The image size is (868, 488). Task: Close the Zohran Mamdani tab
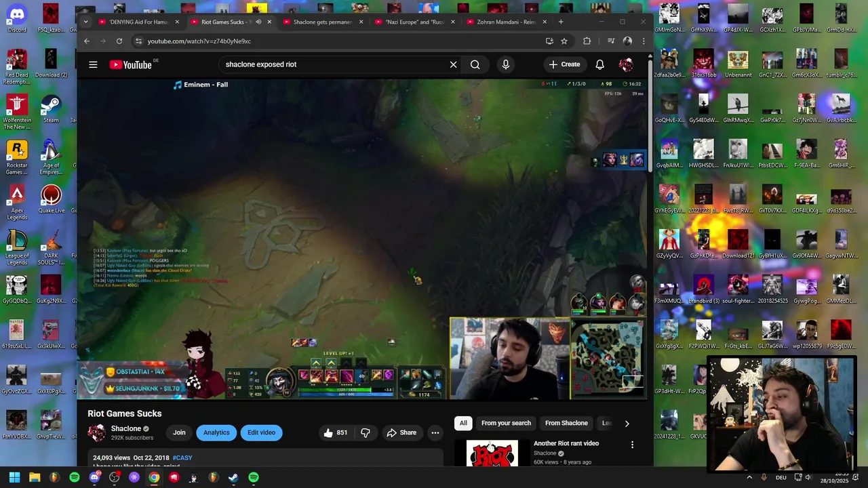coord(545,22)
